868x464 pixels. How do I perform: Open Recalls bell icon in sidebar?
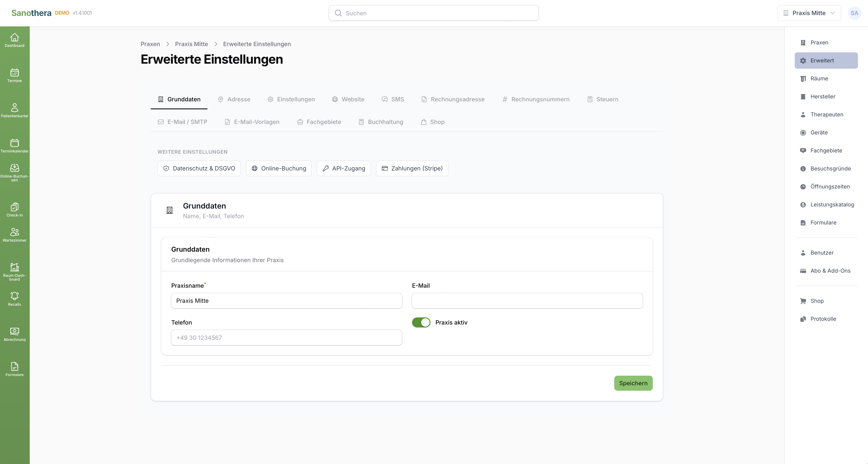point(14,299)
